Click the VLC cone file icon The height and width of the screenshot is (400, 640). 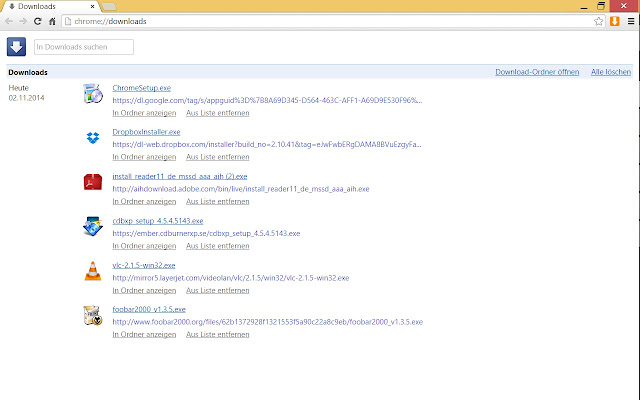[93, 271]
